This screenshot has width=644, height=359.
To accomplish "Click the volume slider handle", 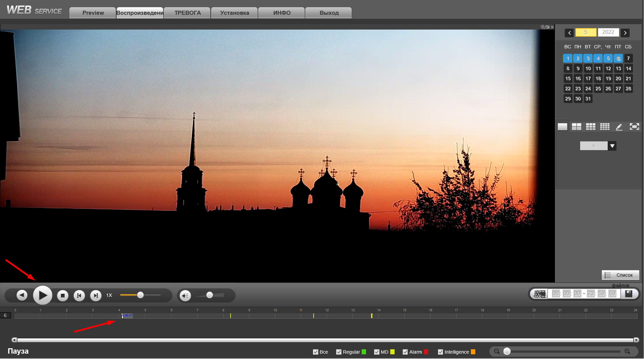I will pyautogui.click(x=210, y=295).
